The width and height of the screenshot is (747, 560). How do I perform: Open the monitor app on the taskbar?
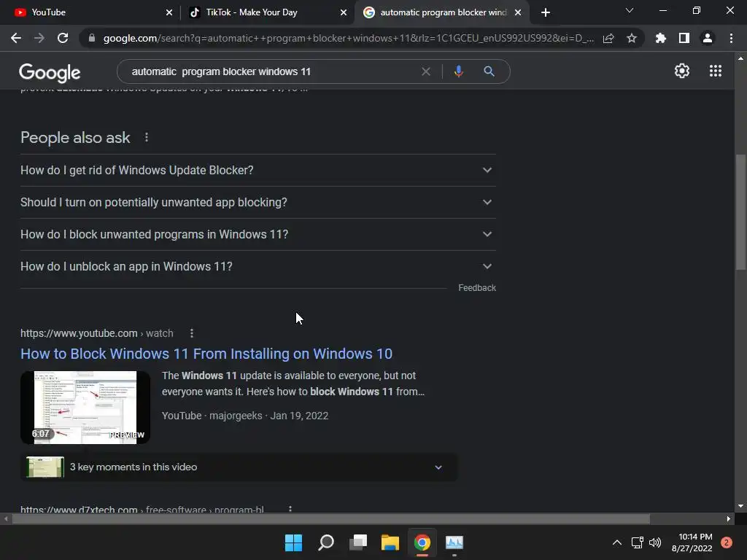454,542
